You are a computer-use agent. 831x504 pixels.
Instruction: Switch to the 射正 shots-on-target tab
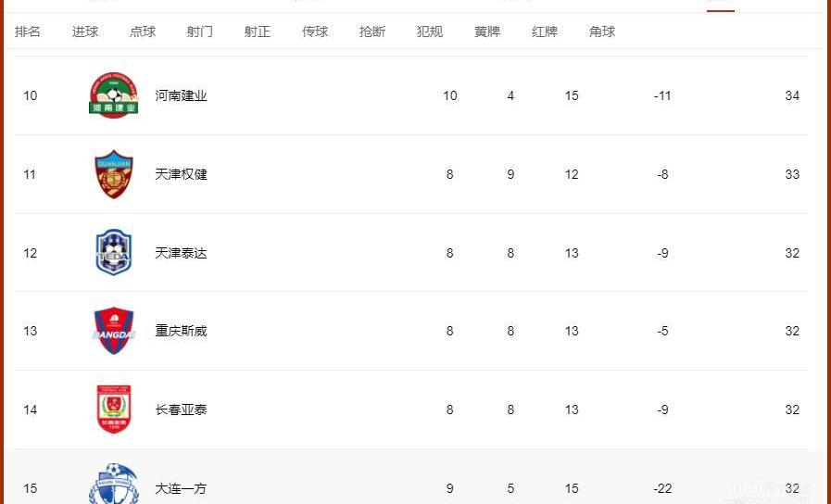(257, 31)
